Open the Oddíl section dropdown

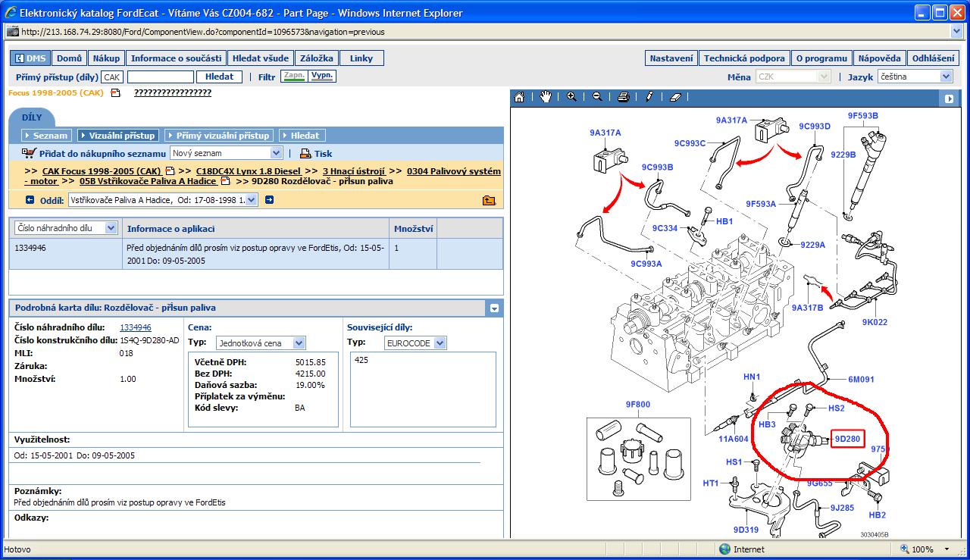pyautogui.click(x=251, y=200)
